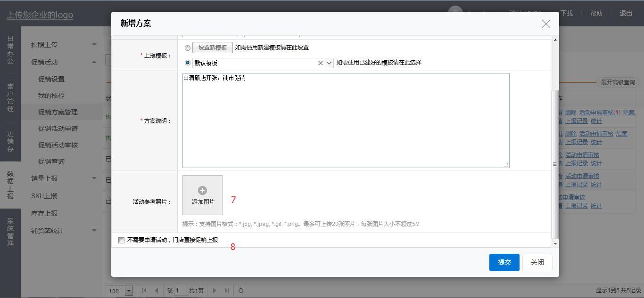
Task: Clear the default template selection with X
Action: coord(321,63)
